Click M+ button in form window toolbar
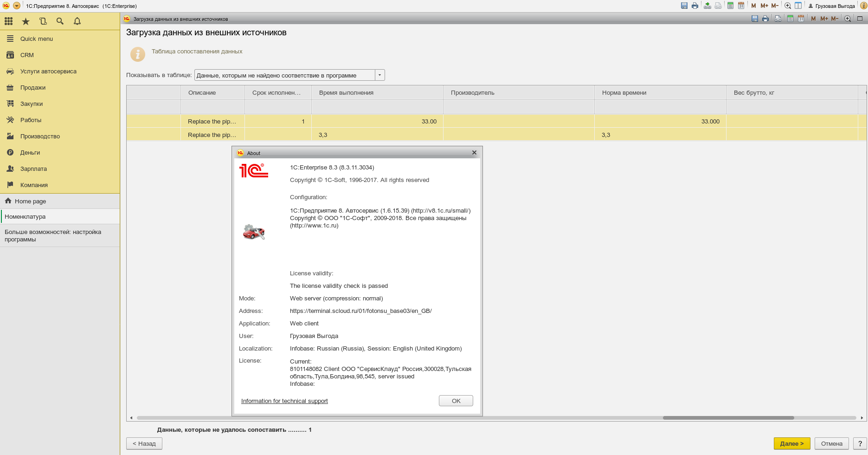 pos(824,19)
